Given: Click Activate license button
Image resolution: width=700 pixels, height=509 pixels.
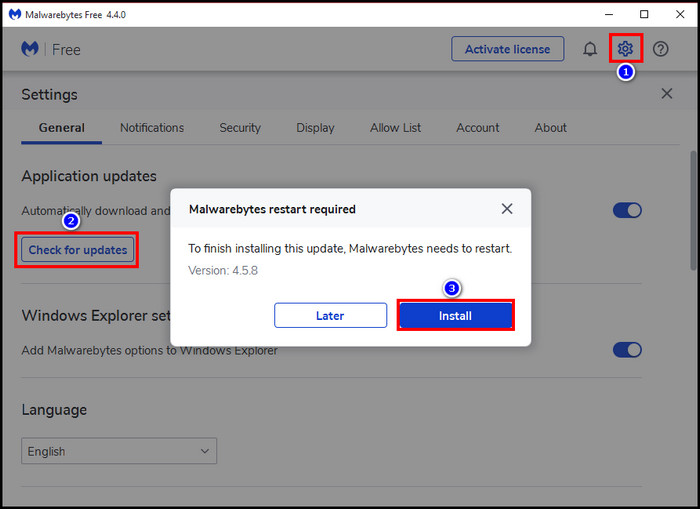Looking at the screenshot, I should [x=508, y=49].
